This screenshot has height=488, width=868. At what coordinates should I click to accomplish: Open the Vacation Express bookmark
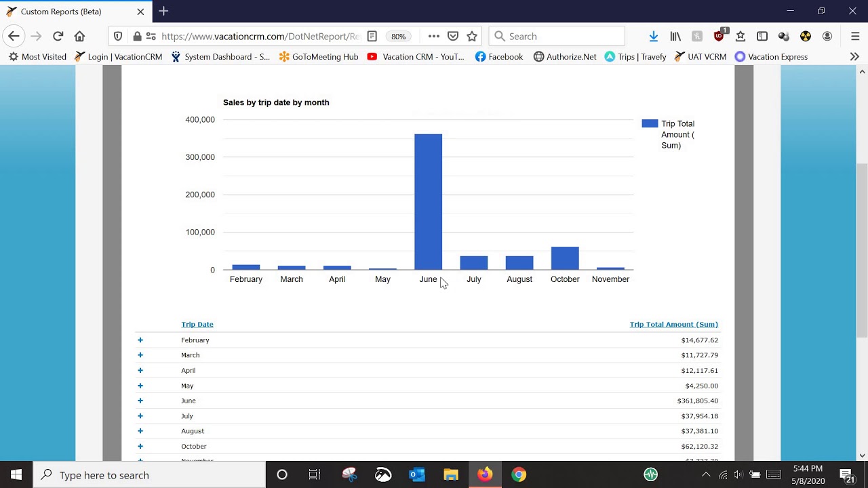tap(771, 57)
